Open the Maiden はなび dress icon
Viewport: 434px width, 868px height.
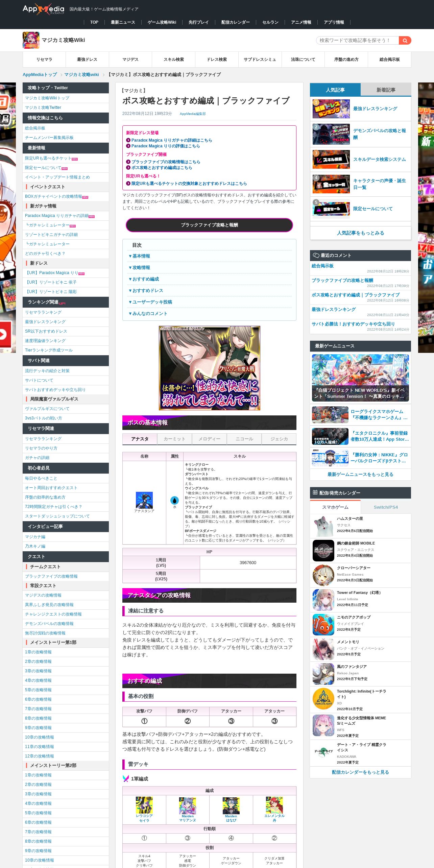pyautogui.click(x=231, y=805)
